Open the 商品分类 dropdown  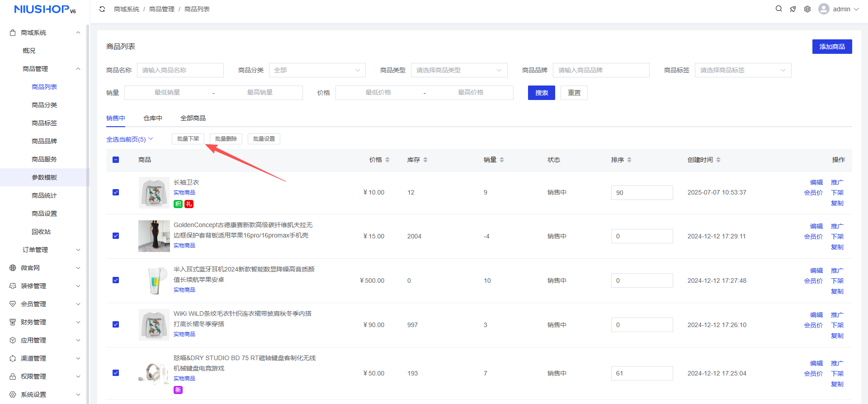pos(317,70)
